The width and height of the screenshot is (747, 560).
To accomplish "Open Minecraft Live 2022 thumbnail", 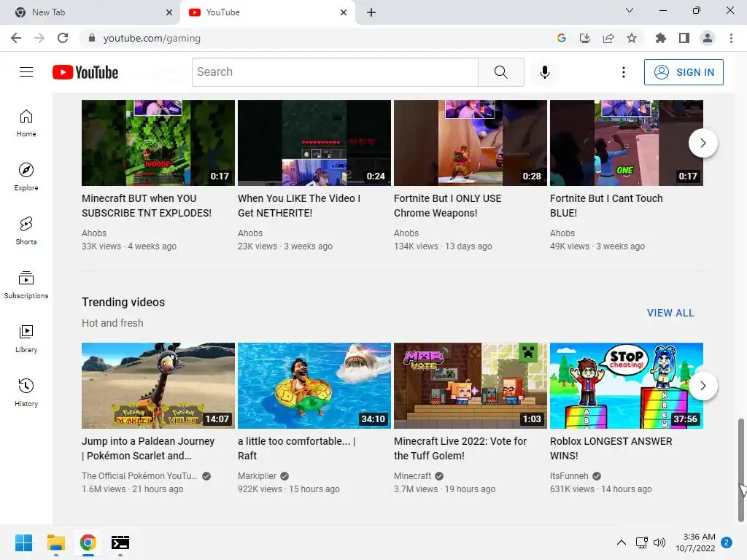I will (x=471, y=386).
